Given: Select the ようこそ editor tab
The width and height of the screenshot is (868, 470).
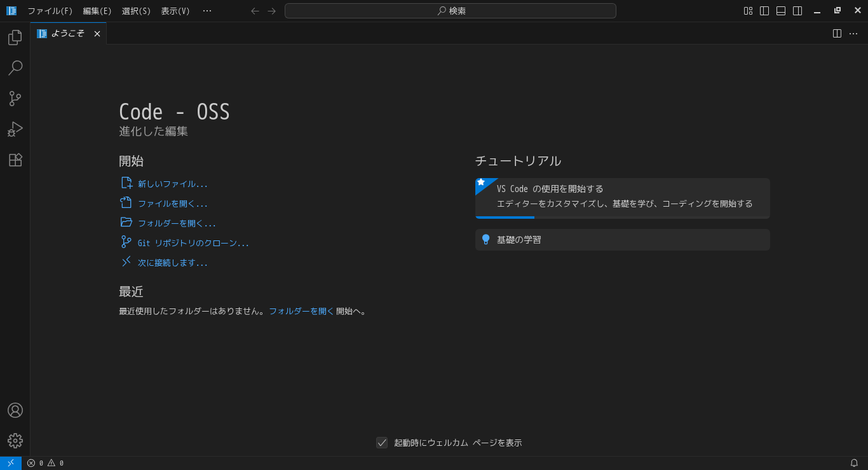Looking at the screenshot, I should coord(69,34).
